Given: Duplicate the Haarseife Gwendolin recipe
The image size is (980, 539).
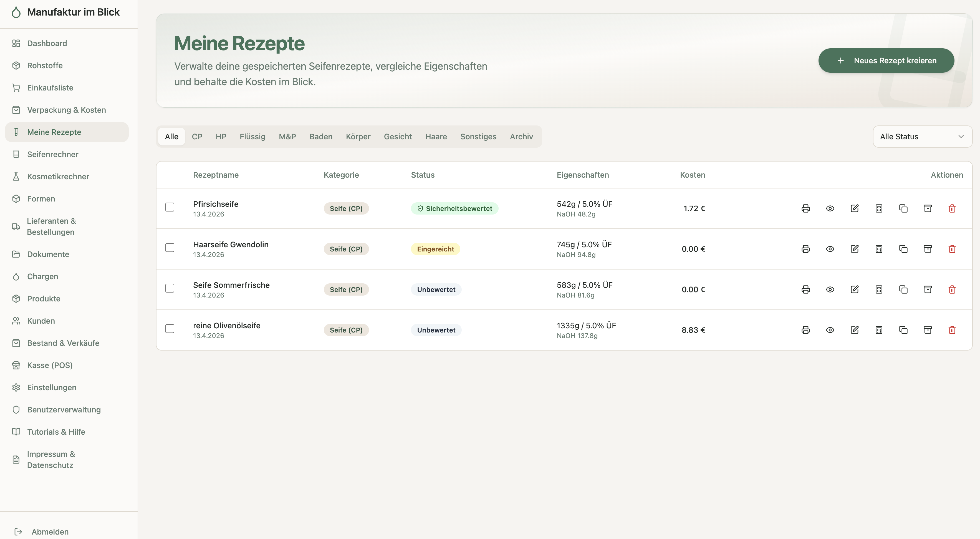Looking at the screenshot, I should [903, 249].
